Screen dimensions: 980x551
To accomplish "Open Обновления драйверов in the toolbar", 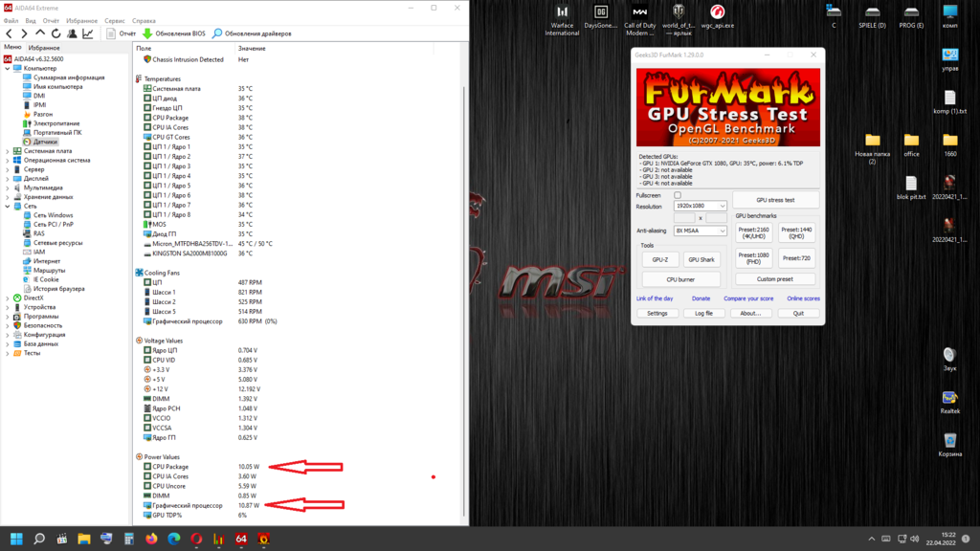I will coord(252,33).
